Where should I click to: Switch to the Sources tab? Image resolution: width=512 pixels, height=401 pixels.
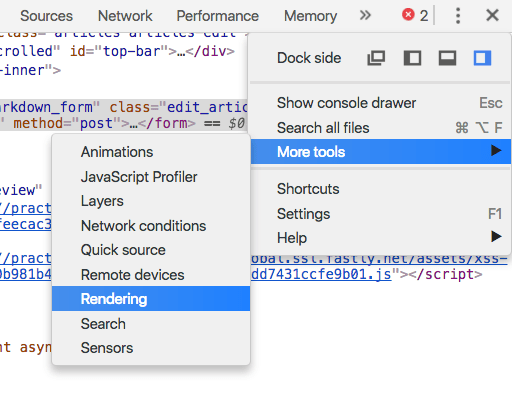pos(46,16)
